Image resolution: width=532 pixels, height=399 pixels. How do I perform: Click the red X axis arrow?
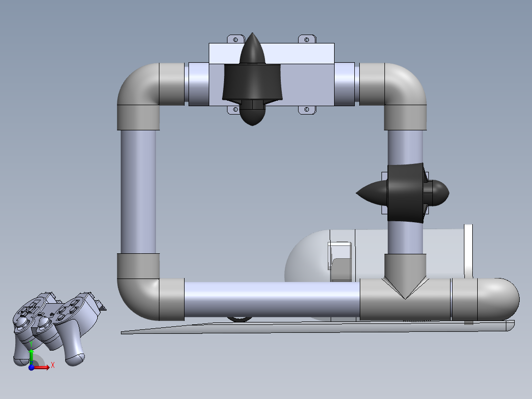pyautogui.click(x=42, y=367)
